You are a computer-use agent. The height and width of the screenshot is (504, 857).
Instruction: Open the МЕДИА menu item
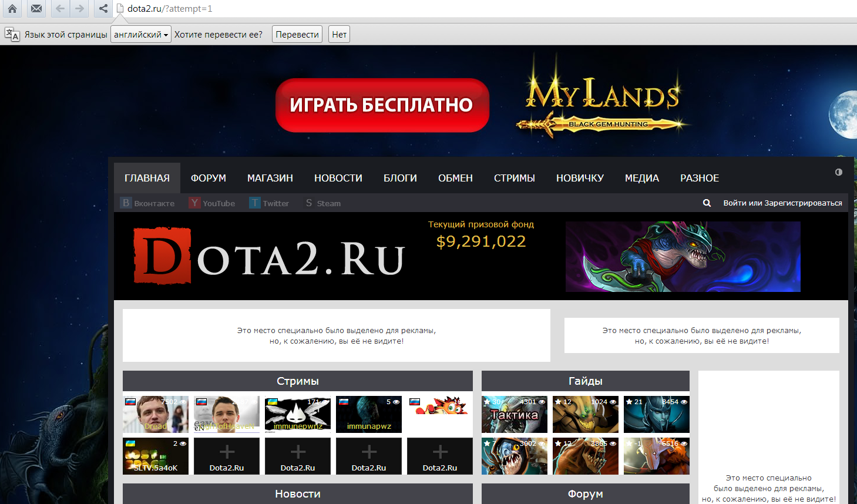(x=642, y=178)
